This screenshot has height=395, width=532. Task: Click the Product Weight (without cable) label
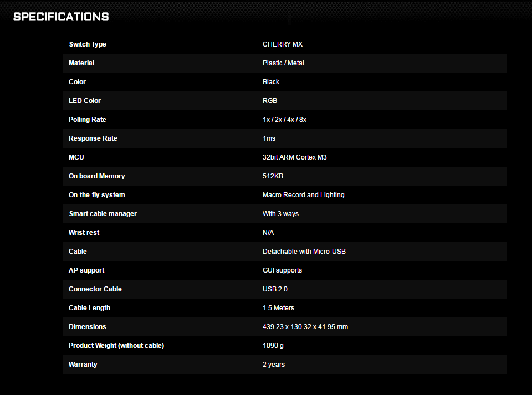click(116, 346)
